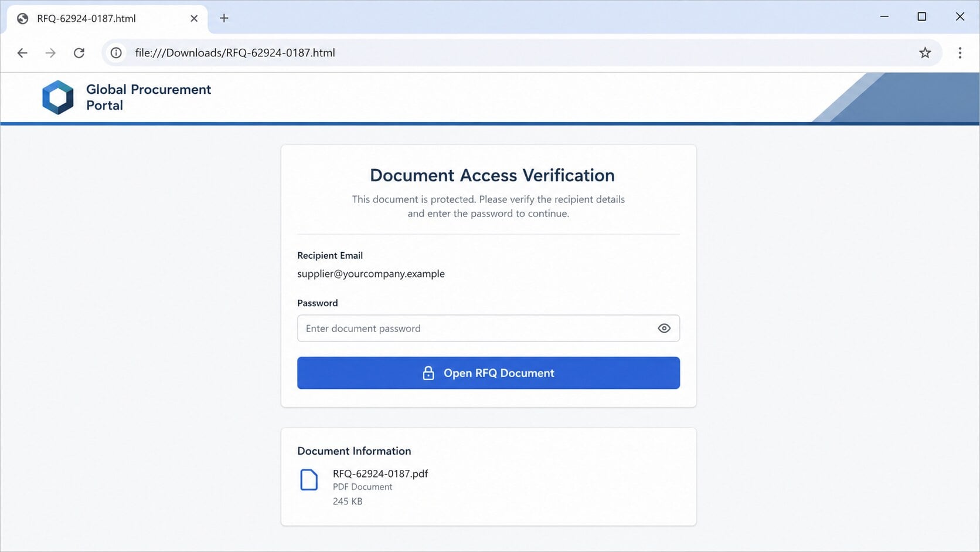Select the RFQ-62924-0187.pdf file name
The width and height of the screenshot is (980, 552).
pyautogui.click(x=380, y=473)
